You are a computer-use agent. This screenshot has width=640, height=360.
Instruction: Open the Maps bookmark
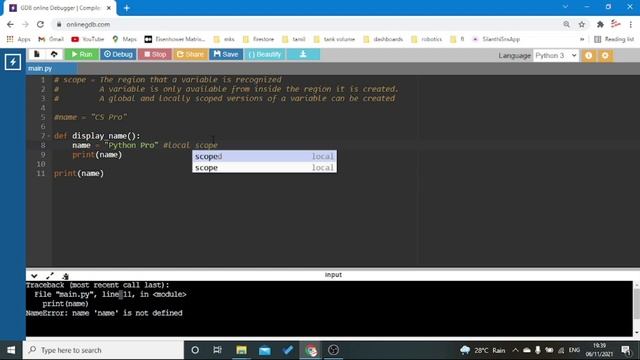124,39
